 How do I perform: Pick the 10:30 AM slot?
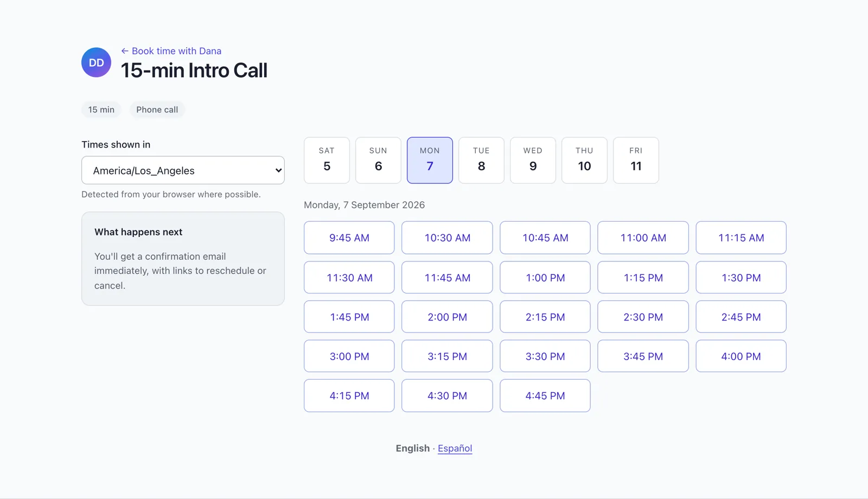pos(447,238)
